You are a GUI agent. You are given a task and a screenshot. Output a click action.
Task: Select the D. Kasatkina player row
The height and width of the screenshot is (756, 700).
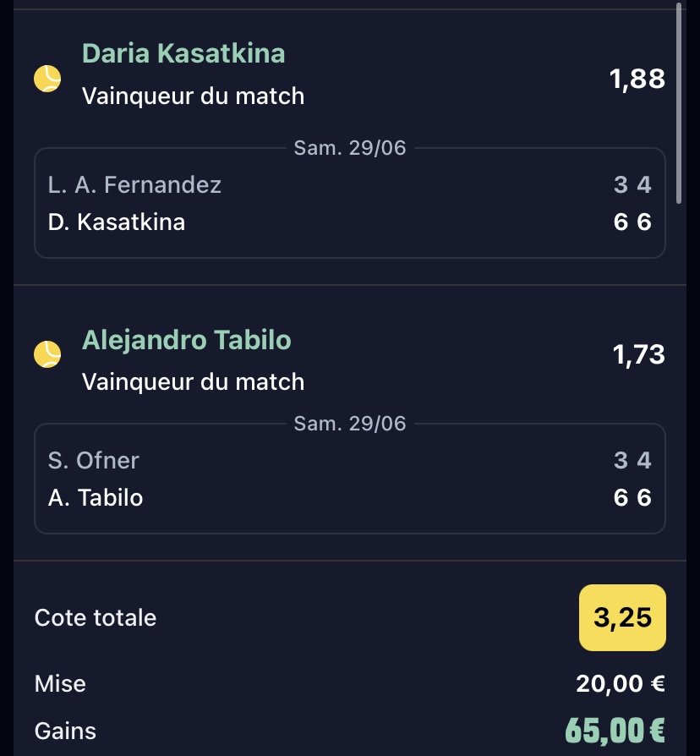point(350,222)
